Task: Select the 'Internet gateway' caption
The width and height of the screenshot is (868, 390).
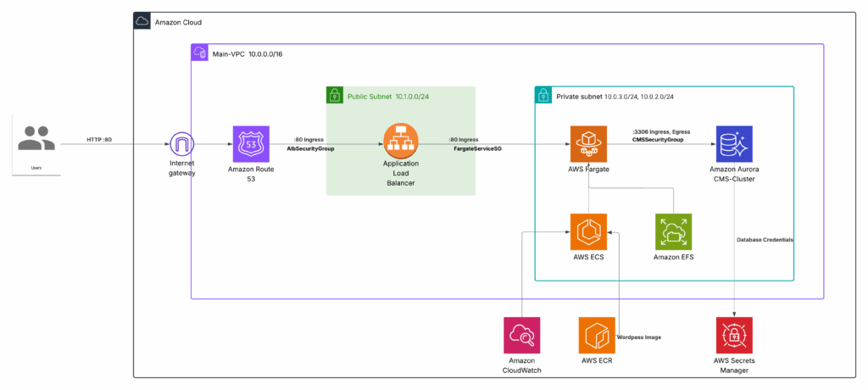Action: [x=181, y=169]
